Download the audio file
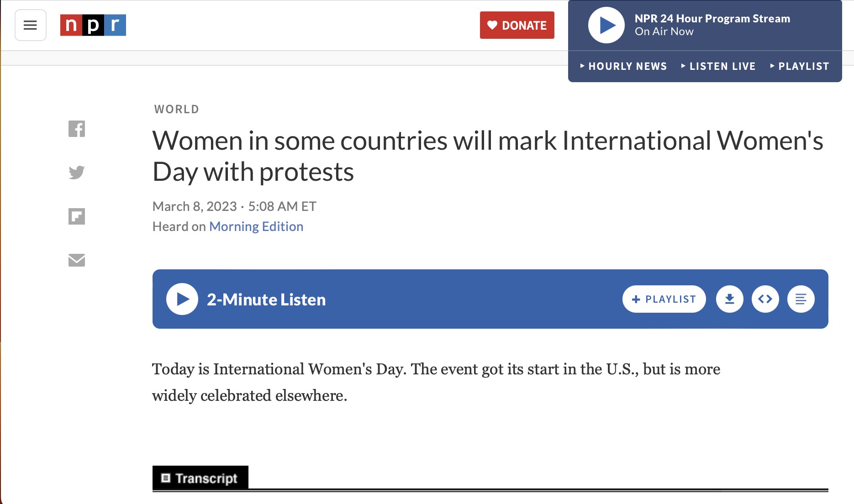This screenshot has width=854, height=504. click(730, 299)
